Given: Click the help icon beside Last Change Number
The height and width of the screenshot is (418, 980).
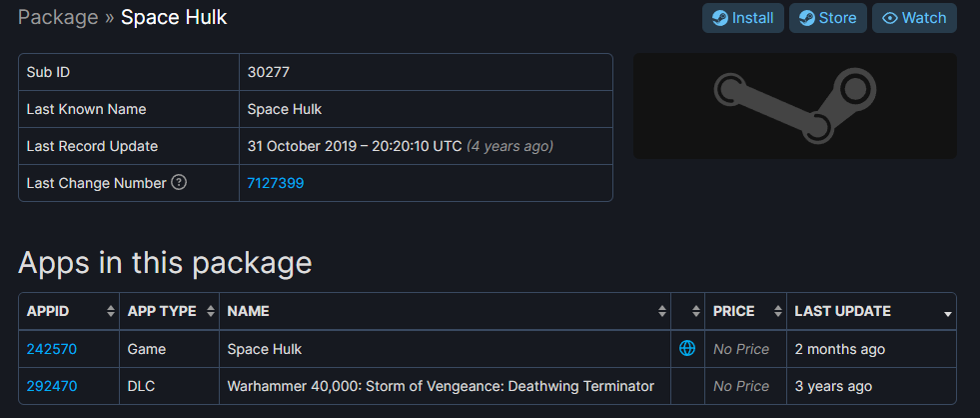Looking at the screenshot, I should (179, 182).
